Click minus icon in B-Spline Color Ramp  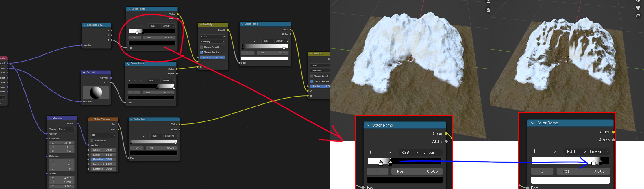pyautogui.click(x=138, y=136)
